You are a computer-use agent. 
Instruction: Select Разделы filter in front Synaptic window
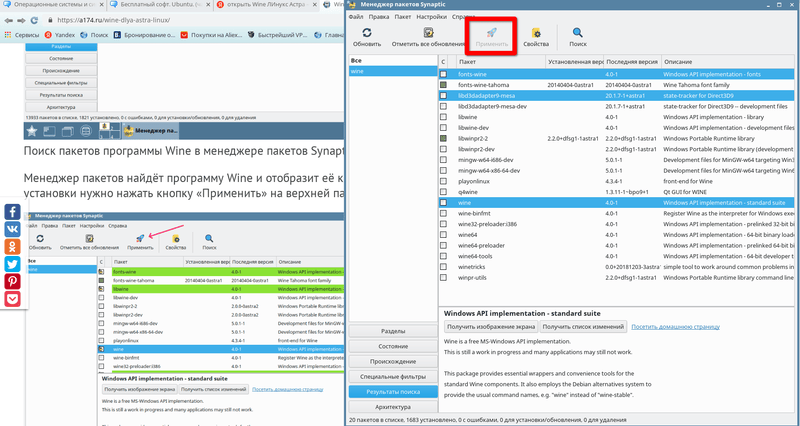[393, 331]
